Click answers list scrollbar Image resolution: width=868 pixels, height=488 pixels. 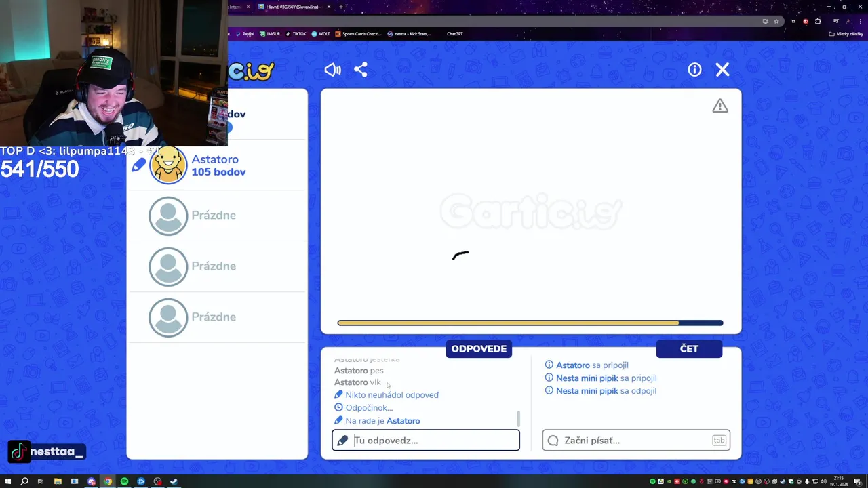tap(519, 419)
